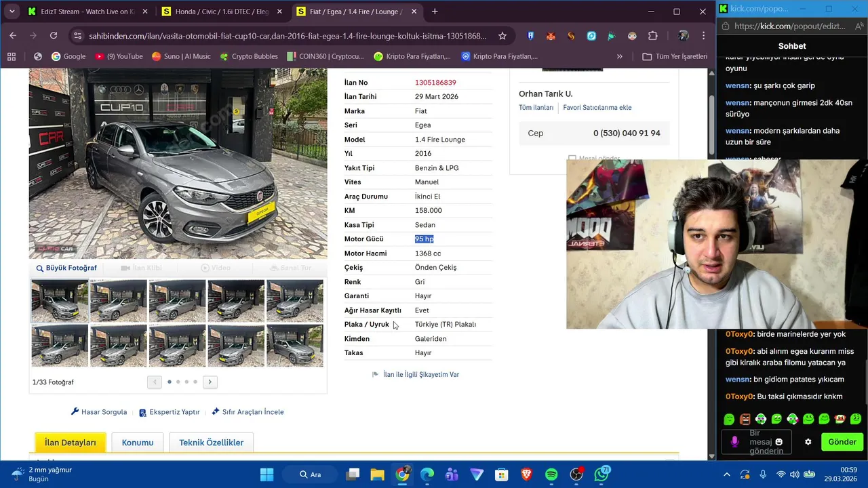Open emoji picker smiley in chat input

pos(778,442)
